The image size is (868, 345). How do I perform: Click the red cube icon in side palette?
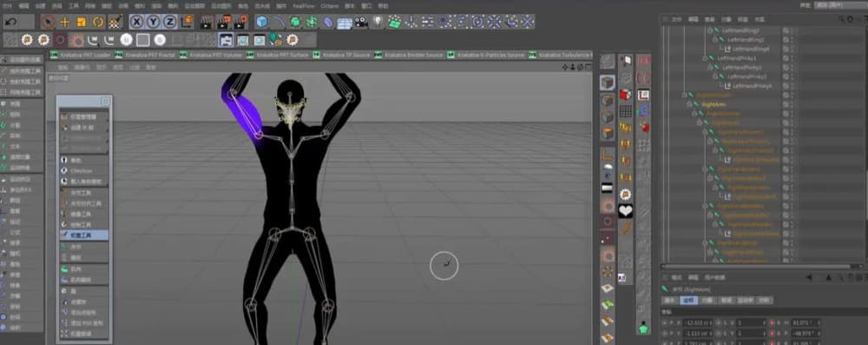point(626,95)
